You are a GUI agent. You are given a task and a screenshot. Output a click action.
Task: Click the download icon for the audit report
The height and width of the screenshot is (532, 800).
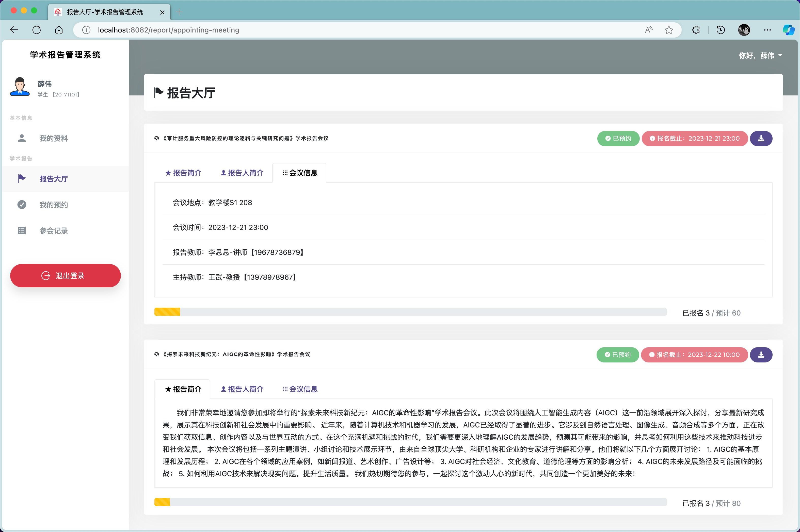[x=761, y=138]
